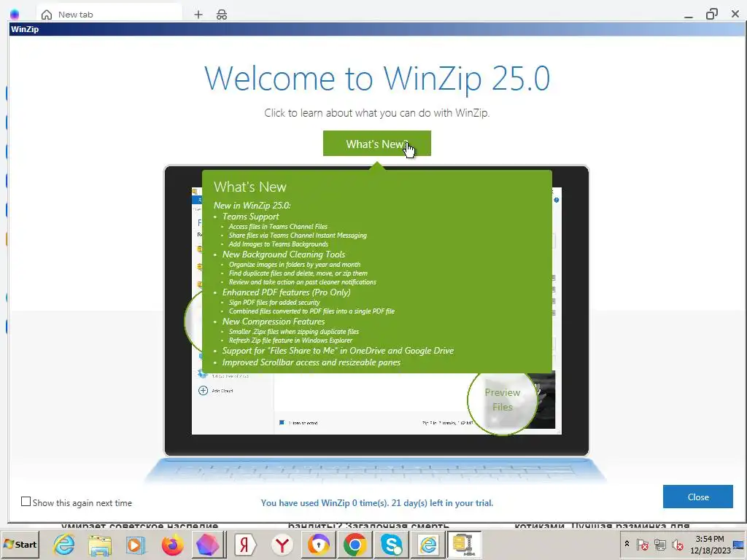Open File Explorer folder icon in taskbar

pos(100,544)
